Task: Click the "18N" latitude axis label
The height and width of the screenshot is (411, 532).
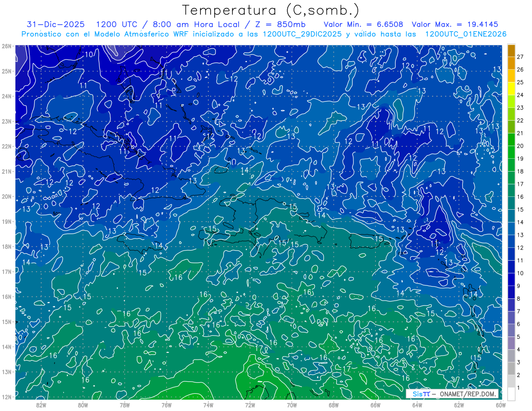Action: pyautogui.click(x=7, y=247)
